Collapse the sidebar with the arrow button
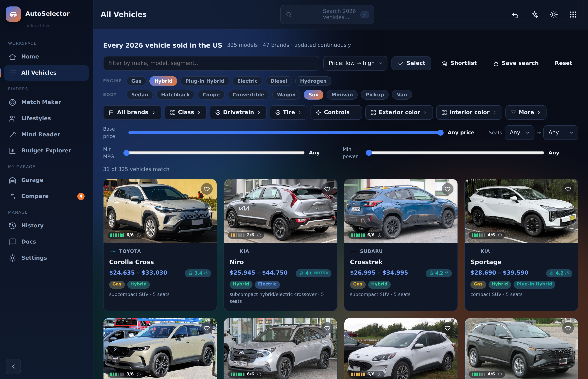The image size is (588, 379). tap(13, 366)
